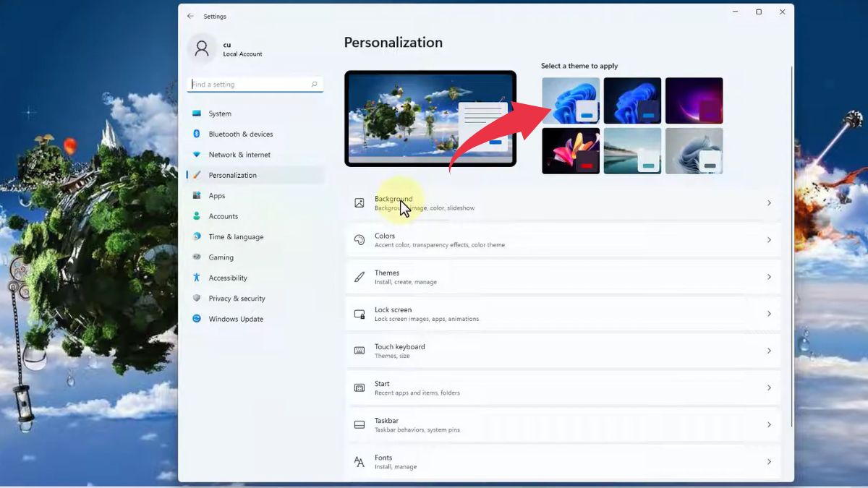Viewport: 868px width, 488px height.
Task: Go to Windows Update page
Action: coord(255,319)
